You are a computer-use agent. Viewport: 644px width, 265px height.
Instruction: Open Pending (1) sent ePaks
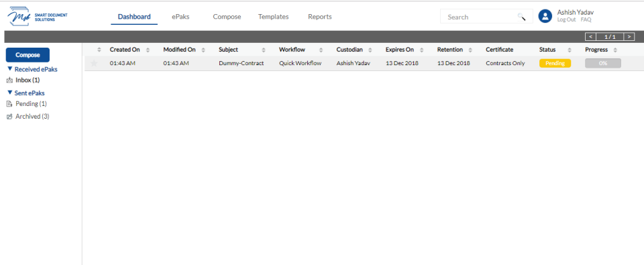point(32,104)
